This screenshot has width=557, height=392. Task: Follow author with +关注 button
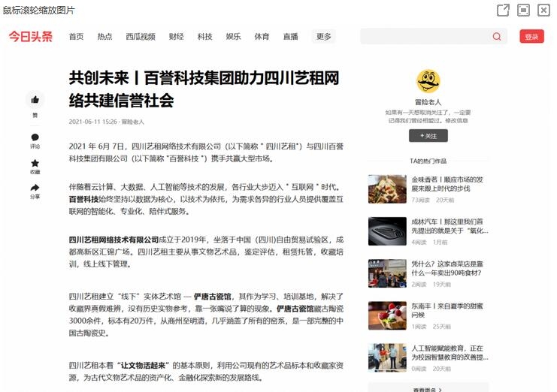coord(428,135)
